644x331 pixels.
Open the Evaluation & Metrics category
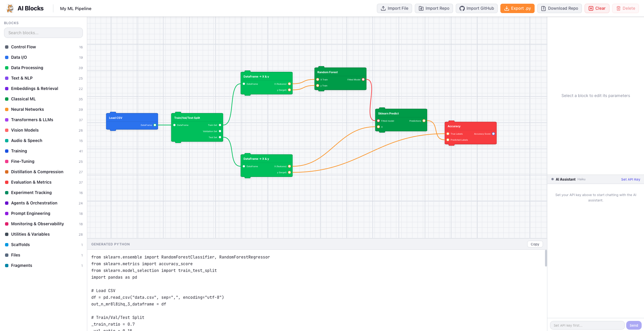pos(44,182)
